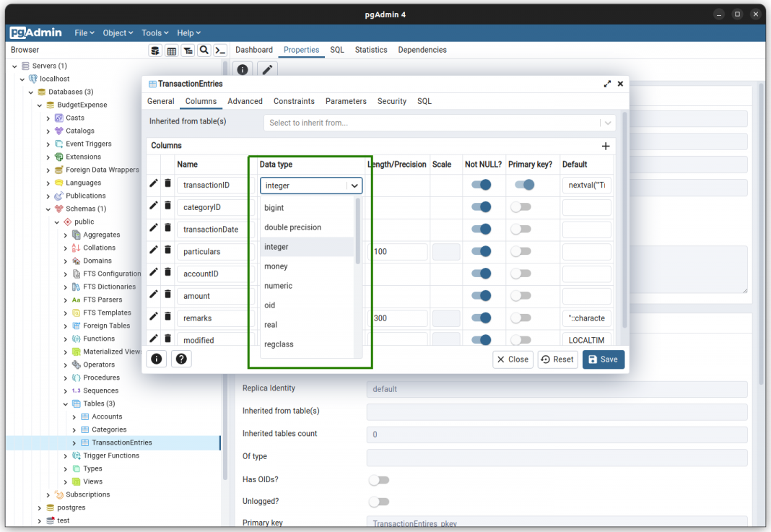This screenshot has height=532, width=771.
Task: Open dialog help via question mark icon
Action: click(180, 359)
